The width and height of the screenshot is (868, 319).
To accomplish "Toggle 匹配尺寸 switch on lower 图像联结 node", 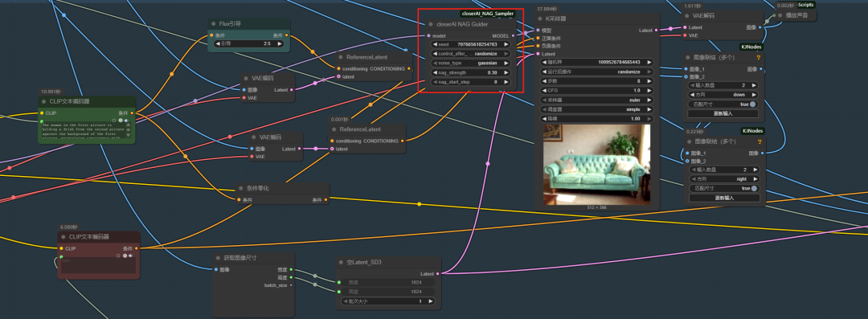I will (753, 188).
